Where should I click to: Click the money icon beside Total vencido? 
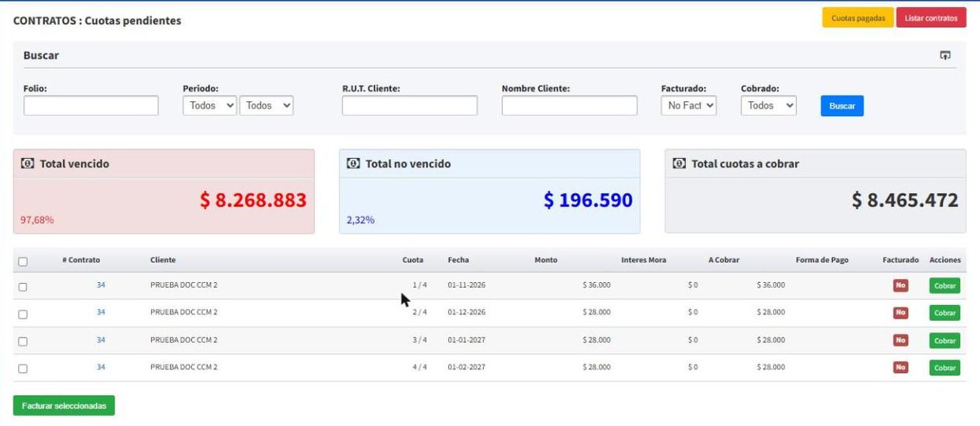(x=28, y=164)
